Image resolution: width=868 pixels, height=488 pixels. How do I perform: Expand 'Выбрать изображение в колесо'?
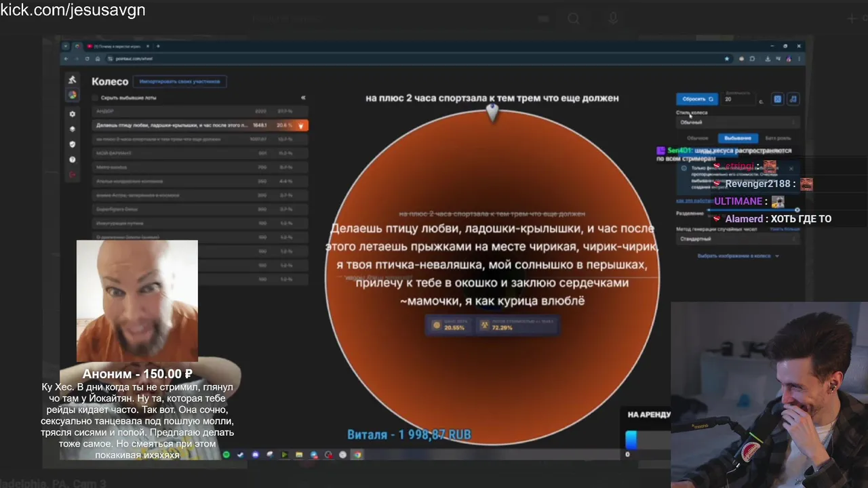(738, 256)
